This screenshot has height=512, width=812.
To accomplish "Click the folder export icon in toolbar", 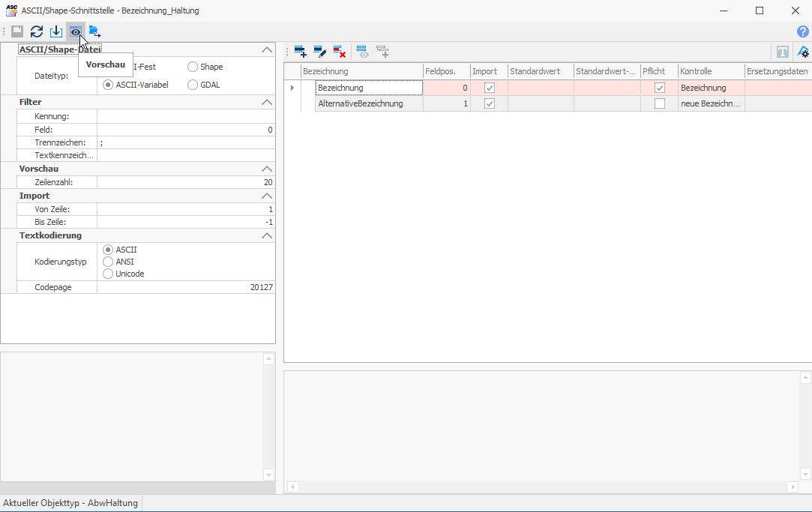I will [94, 31].
